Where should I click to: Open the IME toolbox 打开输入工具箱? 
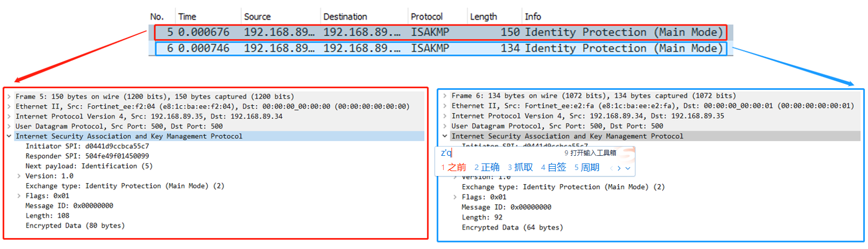[590, 153]
